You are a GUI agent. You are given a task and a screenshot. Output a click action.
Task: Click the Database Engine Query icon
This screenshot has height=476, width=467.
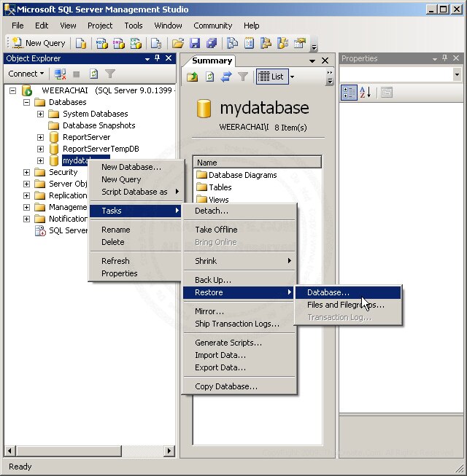pos(80,43)
